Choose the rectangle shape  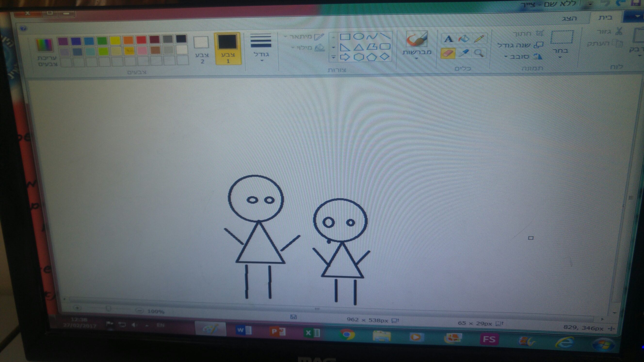(345, 37)
